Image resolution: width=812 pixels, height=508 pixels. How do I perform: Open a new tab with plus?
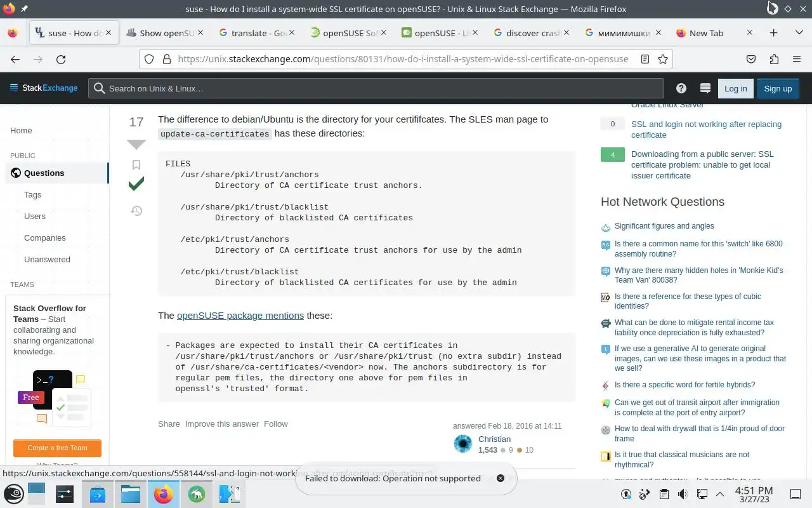[x=773, y=33]
